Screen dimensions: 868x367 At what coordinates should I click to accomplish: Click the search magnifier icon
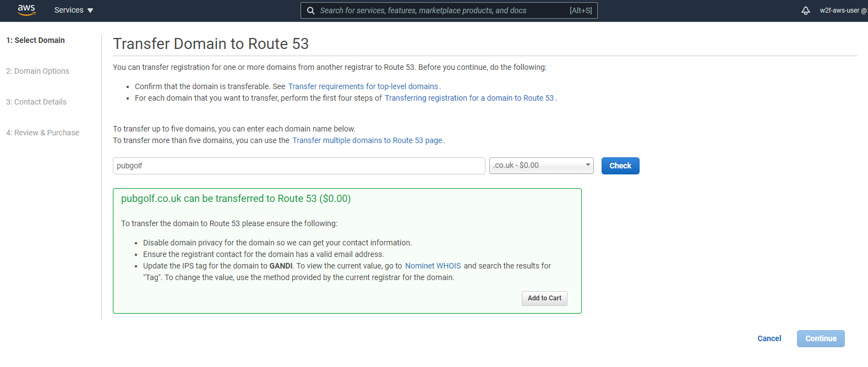click(311, 10)
